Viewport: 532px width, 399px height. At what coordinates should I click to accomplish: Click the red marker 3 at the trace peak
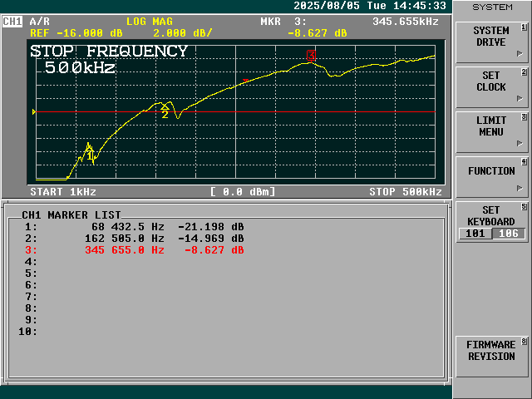point(311,56)
